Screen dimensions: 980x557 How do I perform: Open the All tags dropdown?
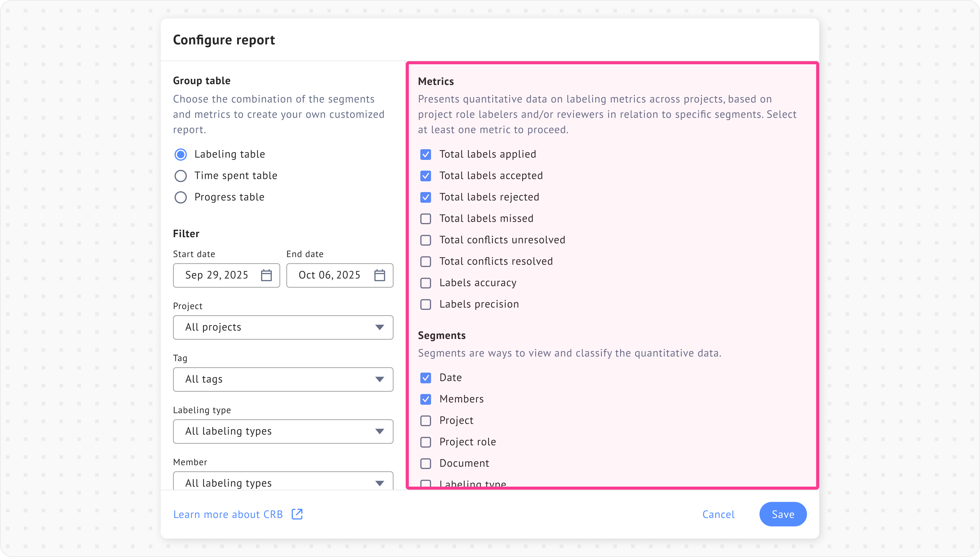click(x=283, y=379)
